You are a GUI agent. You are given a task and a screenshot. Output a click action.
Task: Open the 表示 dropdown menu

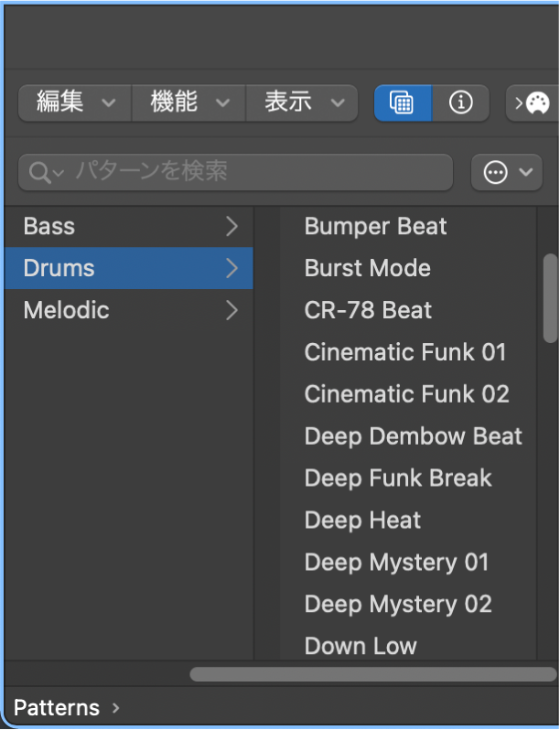click(302, 103)
